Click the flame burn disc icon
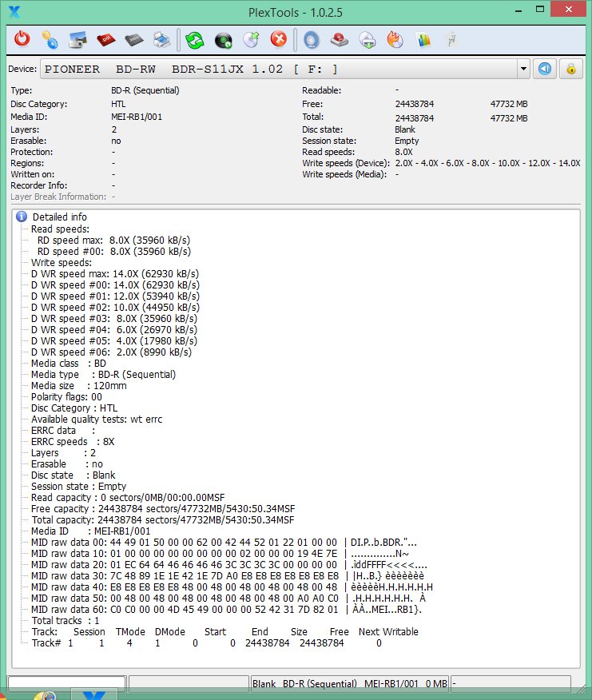Image resolution: width=592 pixels, height=700 pixels. pos(395,39)
